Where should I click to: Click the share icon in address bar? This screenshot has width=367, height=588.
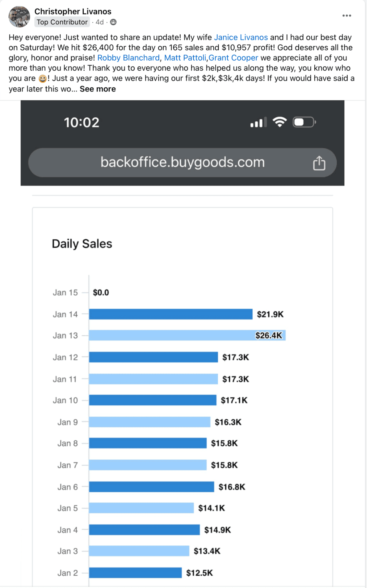319,163
